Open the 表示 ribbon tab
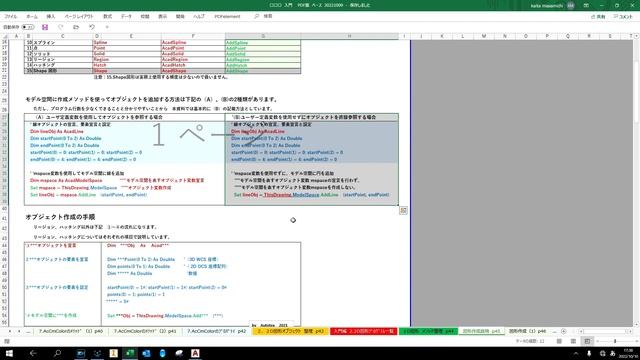 pyautogui.click(x=162, y=16)
